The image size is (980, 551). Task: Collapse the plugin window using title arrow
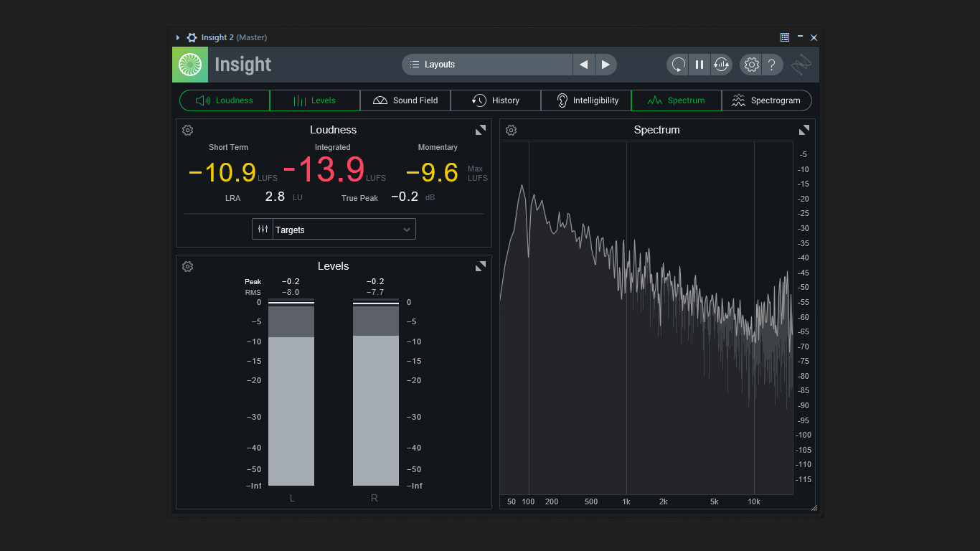click(178, 37)
